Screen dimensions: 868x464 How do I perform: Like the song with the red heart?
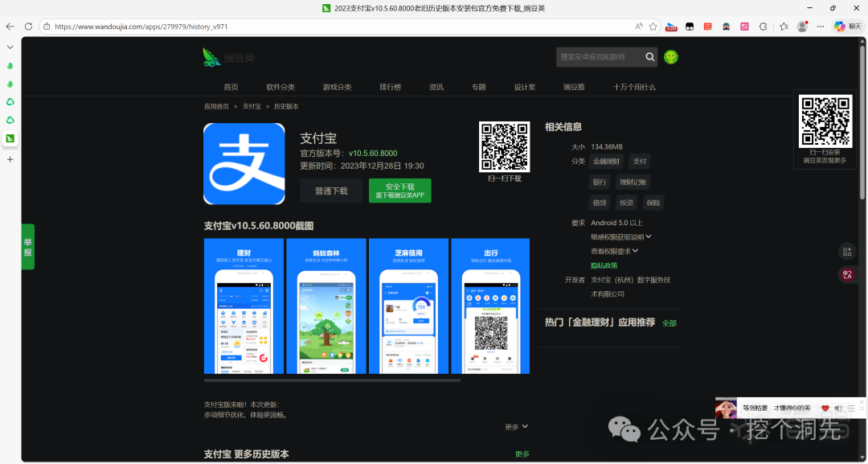825,408
